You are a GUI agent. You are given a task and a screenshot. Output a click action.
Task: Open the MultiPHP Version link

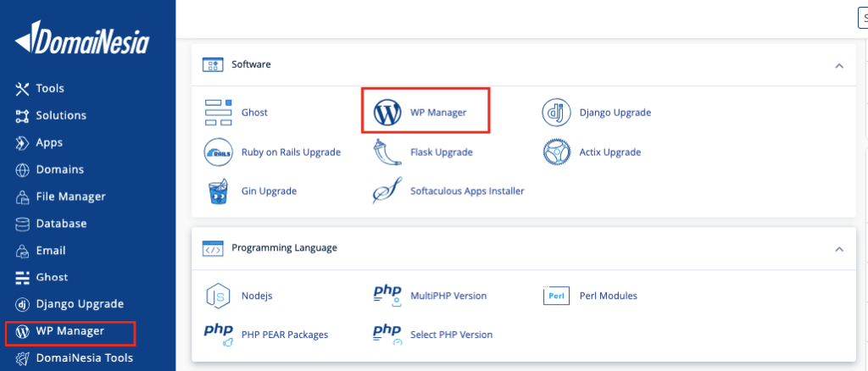(x=448, y=296)
